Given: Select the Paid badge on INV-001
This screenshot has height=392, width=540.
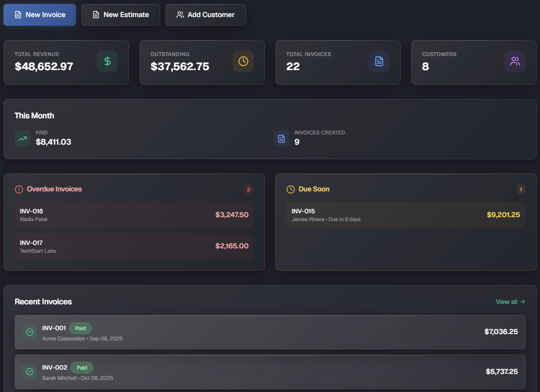Looking at the screenshot, I should 80,328.
